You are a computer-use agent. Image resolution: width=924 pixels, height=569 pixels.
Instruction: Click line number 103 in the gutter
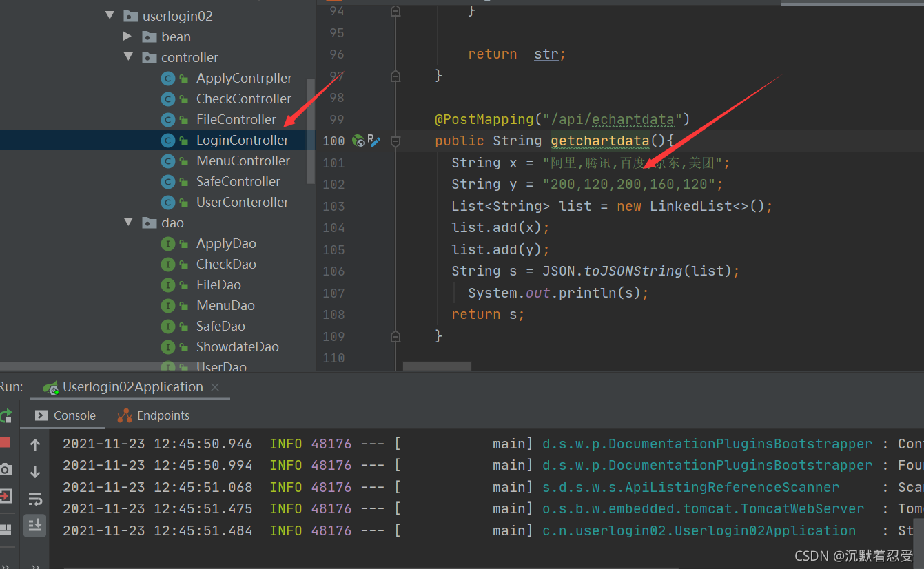[334, 206]
